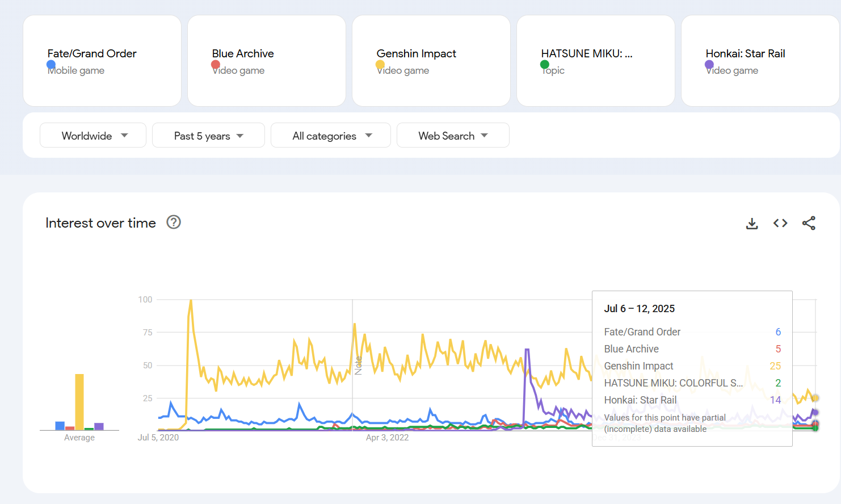Click the 100 y-axis label
The width and height of the screenshot is (841, 504).
[145, 300]
